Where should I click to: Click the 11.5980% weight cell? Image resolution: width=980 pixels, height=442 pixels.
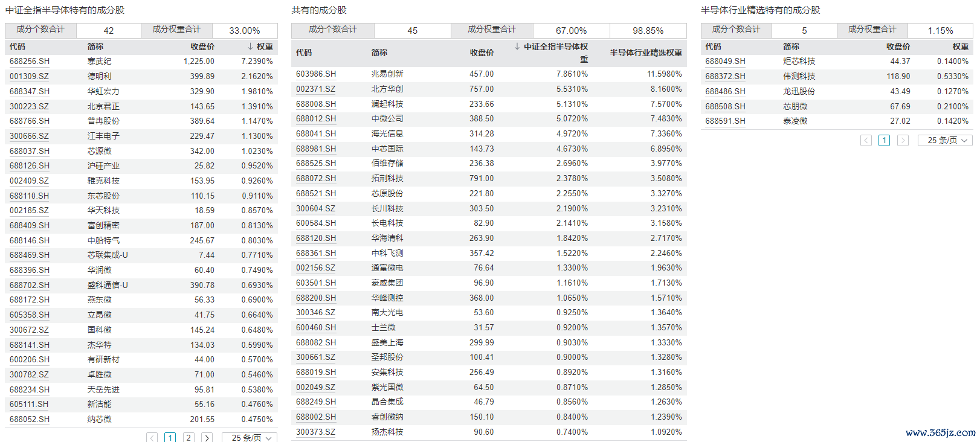[x=664, y=74]
